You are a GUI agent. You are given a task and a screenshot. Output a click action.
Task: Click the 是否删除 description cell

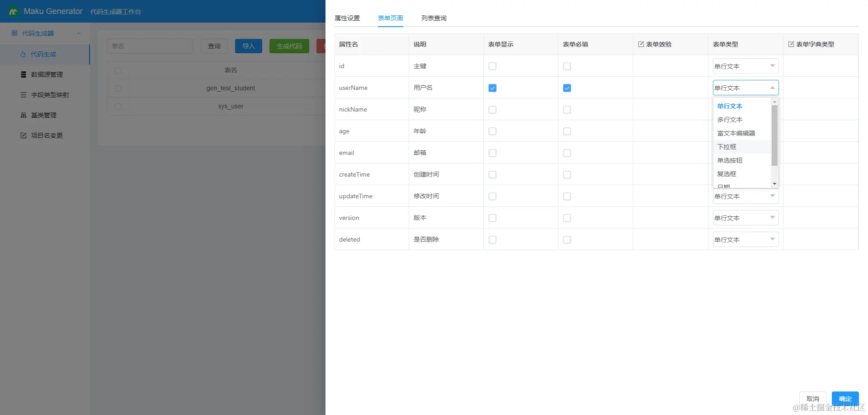coord(446,239)
